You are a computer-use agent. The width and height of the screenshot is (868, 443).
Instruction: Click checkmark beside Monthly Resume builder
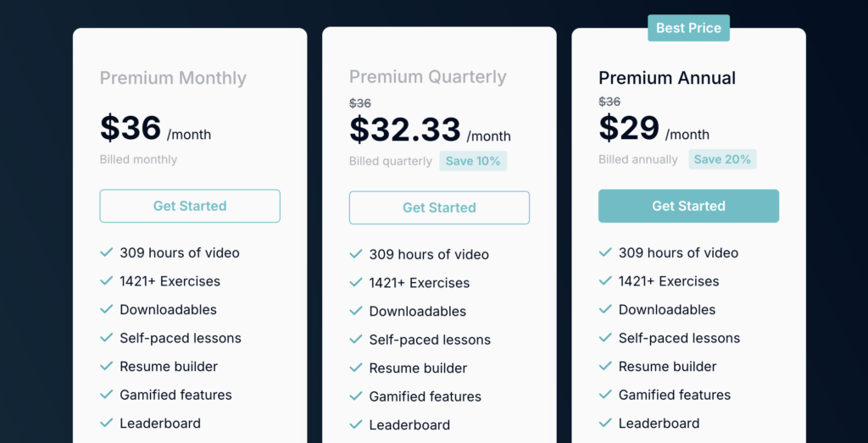pyautogui.click(x=107, y=366)
